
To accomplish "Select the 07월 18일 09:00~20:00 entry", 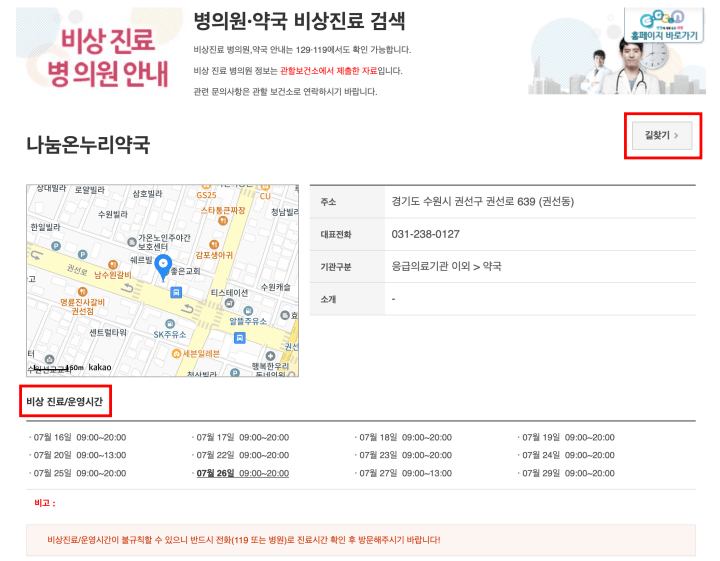I will [x=405, y=438].
